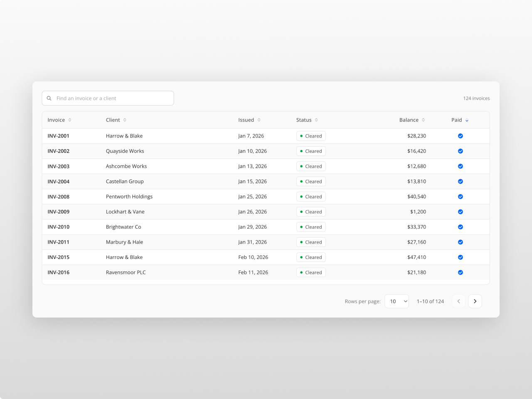Sort by the Invoice column header
532x399 pixels.
(x=59, y=120)
